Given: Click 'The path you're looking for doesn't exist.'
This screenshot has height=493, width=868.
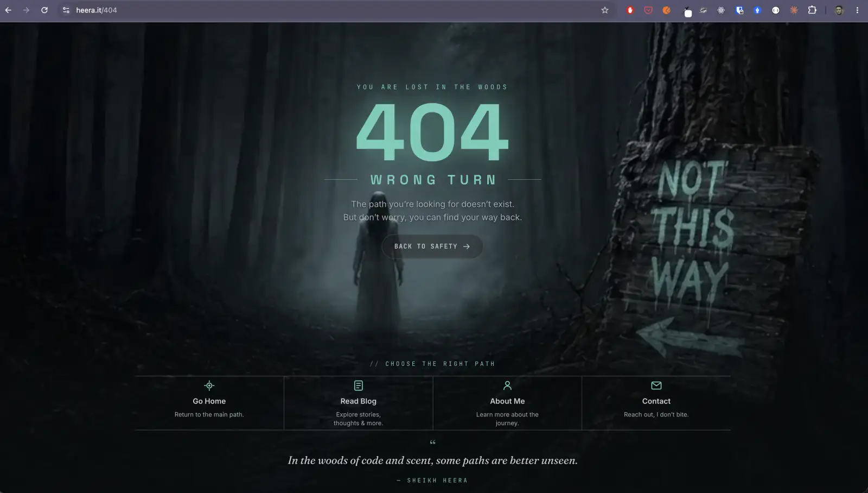Looking at the screenshot, I should (432, 204).
